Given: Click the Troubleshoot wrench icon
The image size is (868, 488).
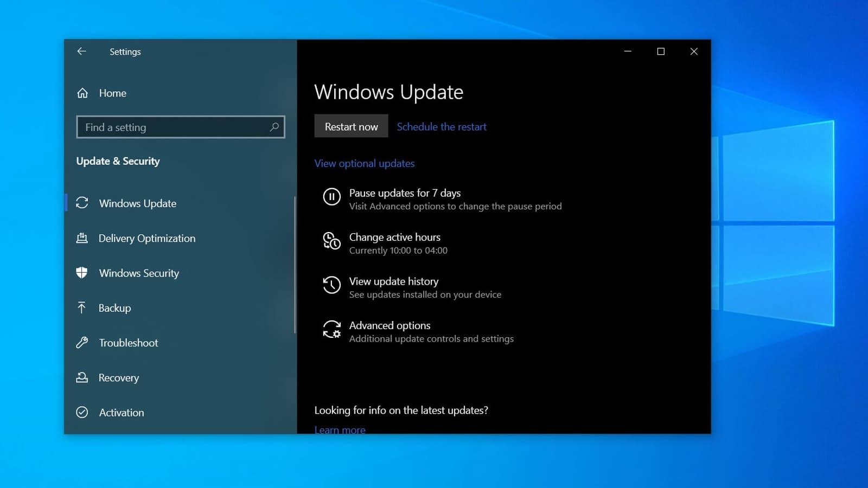Looking at the screenshot, I should point(82,343).
